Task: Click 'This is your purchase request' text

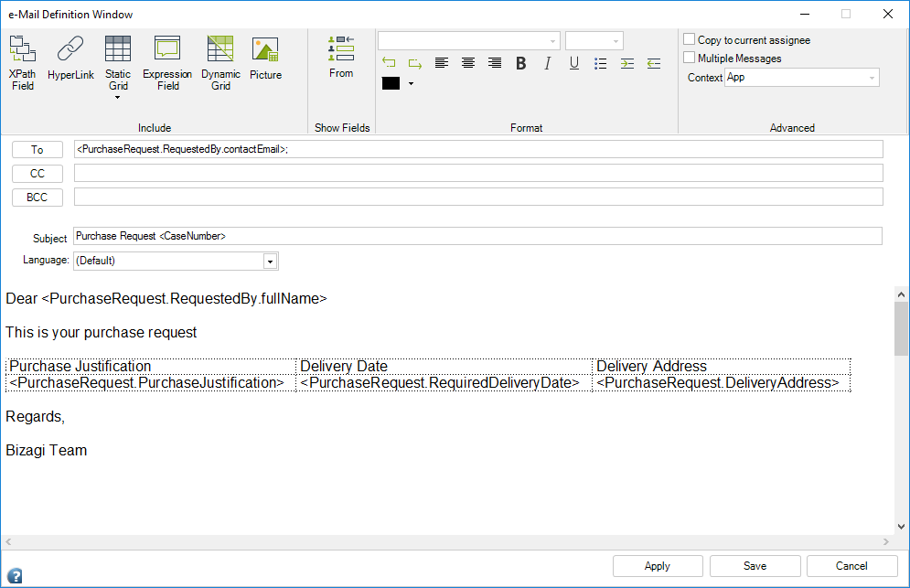Action: (101, 333)
